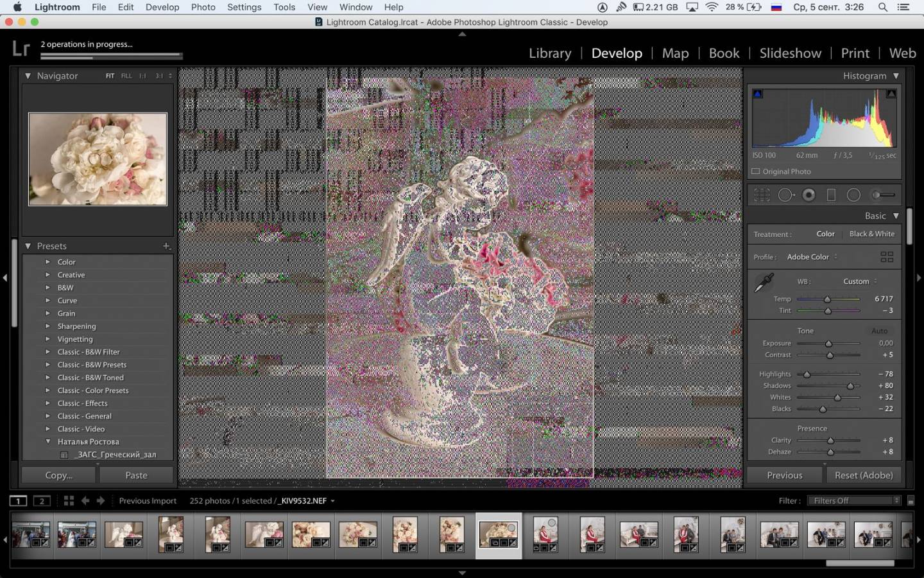Set Navigator zoom to FILL

[126, 76]
